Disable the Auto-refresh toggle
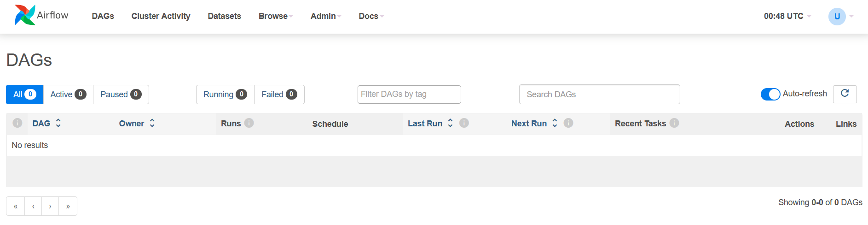 [x=770, y=94]
